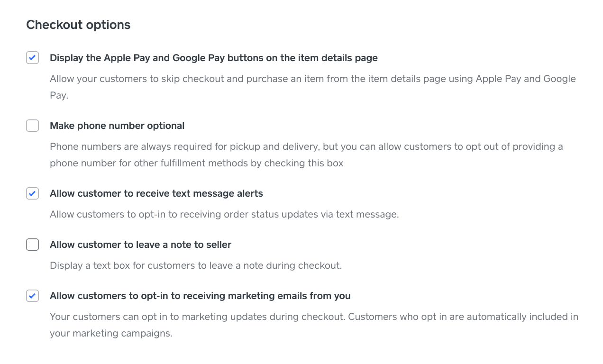The image size is (603, 364).
Task: Click the 'Phone numbers are always required' description line
Action: (x=306, y=146)
